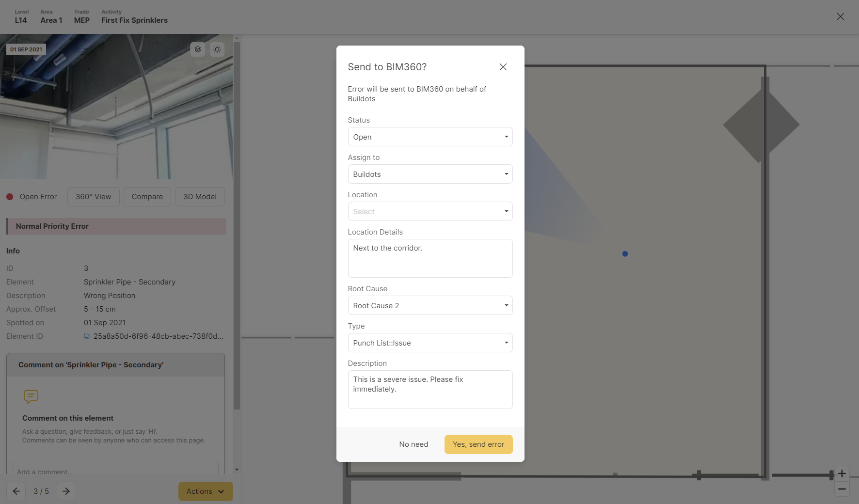Viewport: 859px width, 504px height.
Task: Edit the Description text field in dialog
Action: coord(430,390)
